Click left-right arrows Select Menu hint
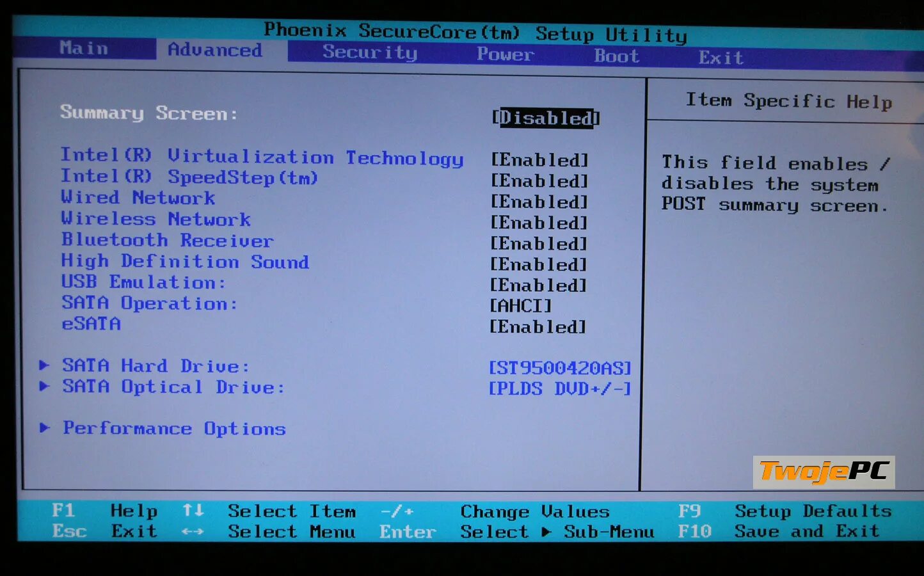 click(269, 532)
